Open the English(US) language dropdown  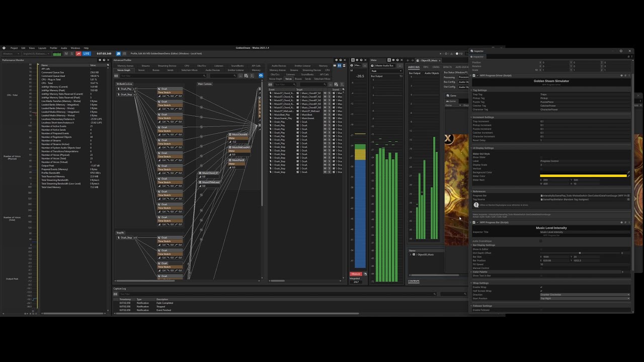(x=37, y=54)
